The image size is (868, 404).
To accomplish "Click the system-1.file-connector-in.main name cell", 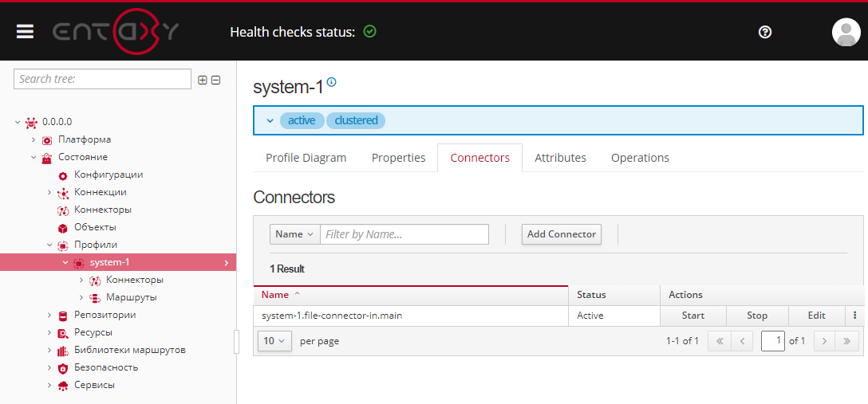I will [411, 316].
